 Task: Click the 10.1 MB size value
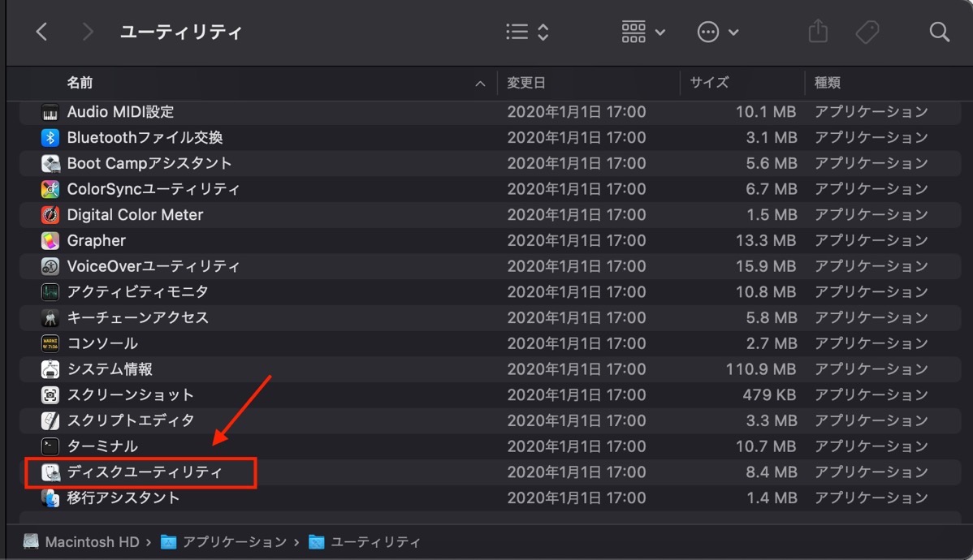(766, 112)
